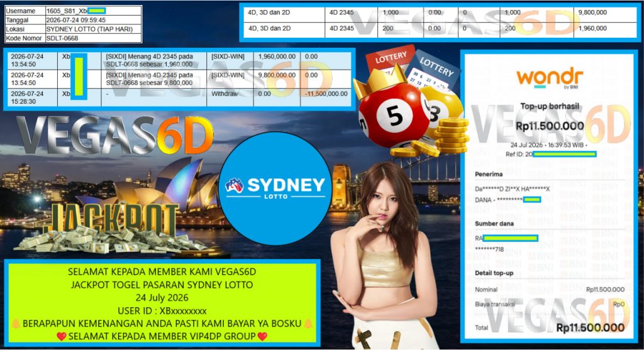Click the [SIXD-WIN] tag in the 1,960,000.00 row
The image size is (644, 350).
[228, 57]
